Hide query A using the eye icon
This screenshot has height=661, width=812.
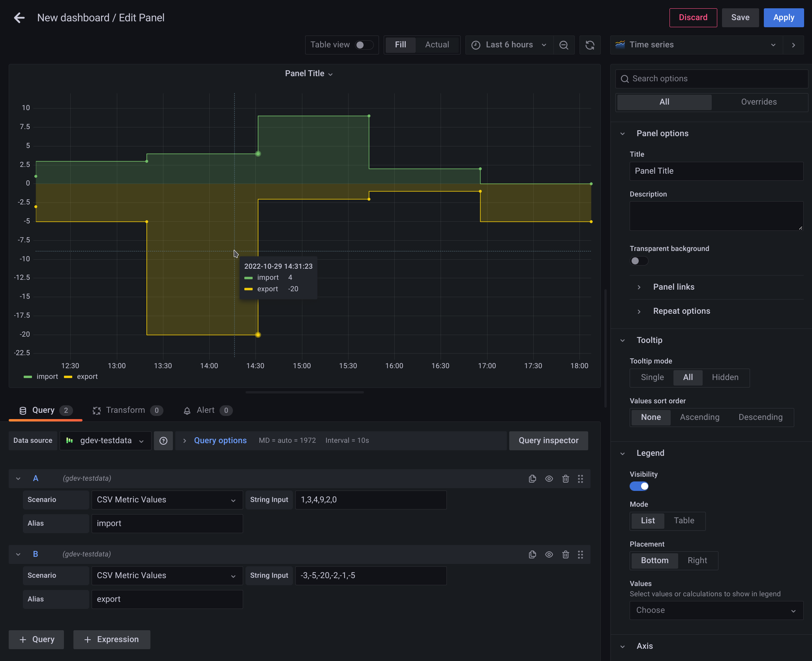pos(549,478)
